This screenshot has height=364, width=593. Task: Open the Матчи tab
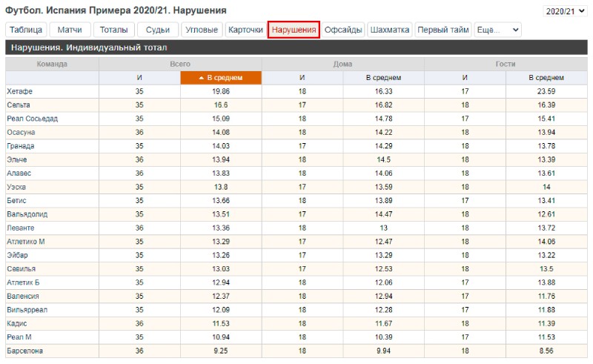coord(70,30)
